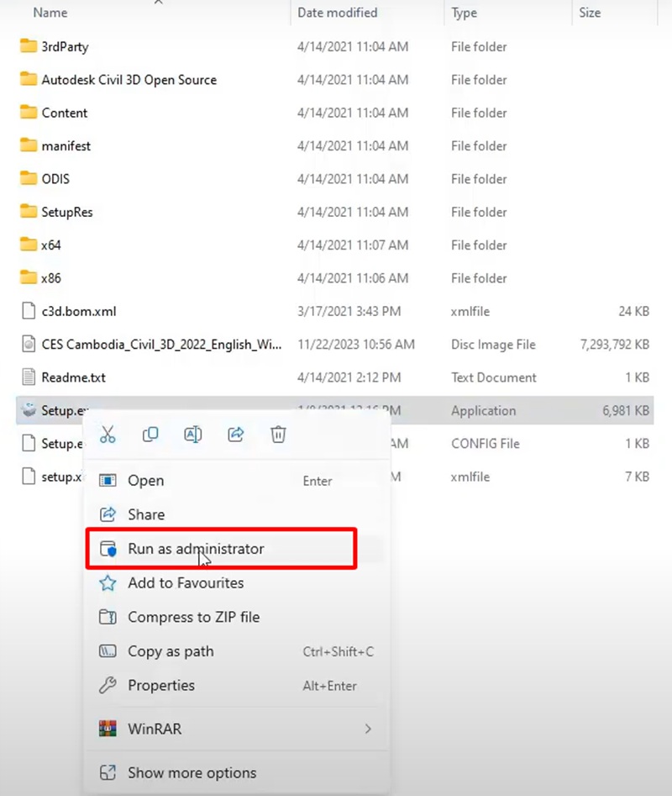
Task: Copy the file via the Copy icon
Action: [x=150, y=435]
